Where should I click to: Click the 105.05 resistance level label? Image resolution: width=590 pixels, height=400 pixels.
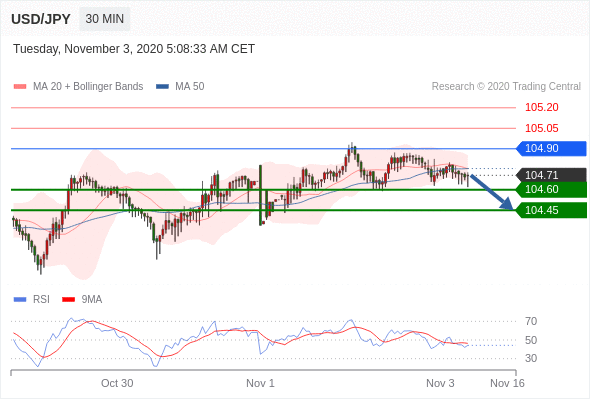[x=541, y=128]
